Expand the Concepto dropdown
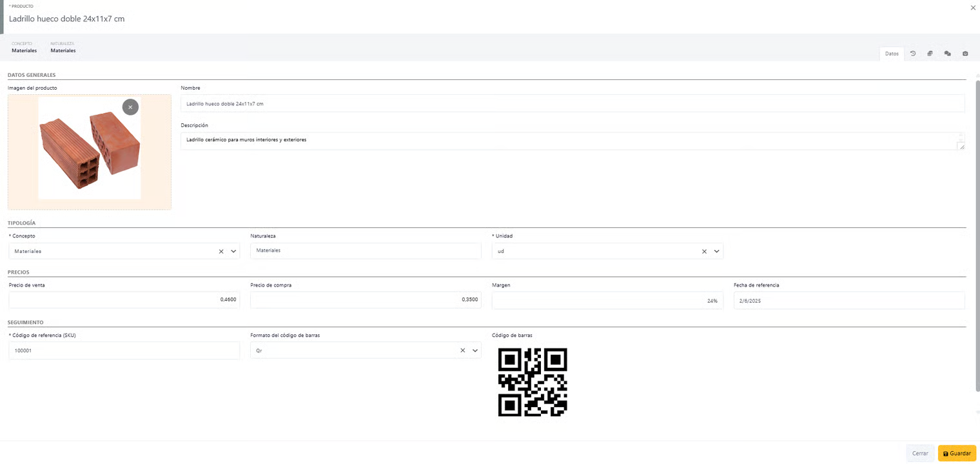 pyautogui.click(x=233, y=252)
